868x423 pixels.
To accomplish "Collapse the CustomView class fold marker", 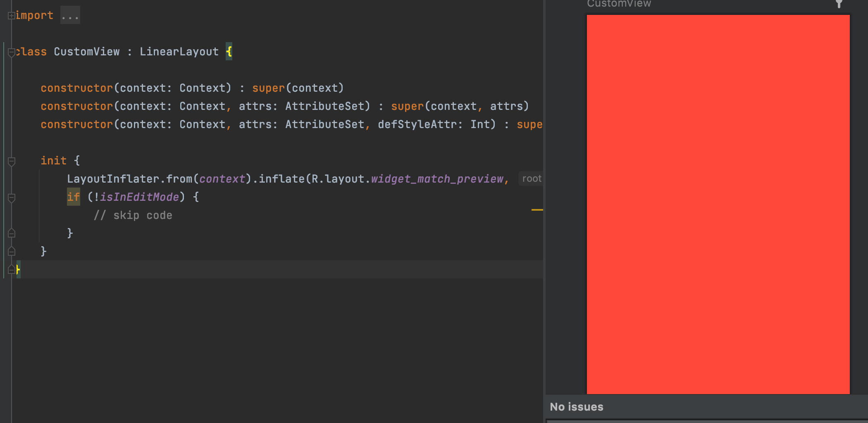I will tap(12, 52).
